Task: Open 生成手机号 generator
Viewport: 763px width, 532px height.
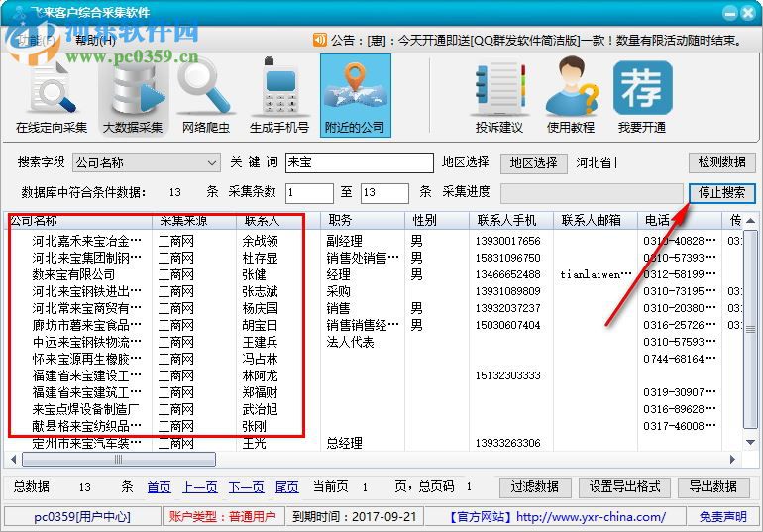Action: pos(279,97)
